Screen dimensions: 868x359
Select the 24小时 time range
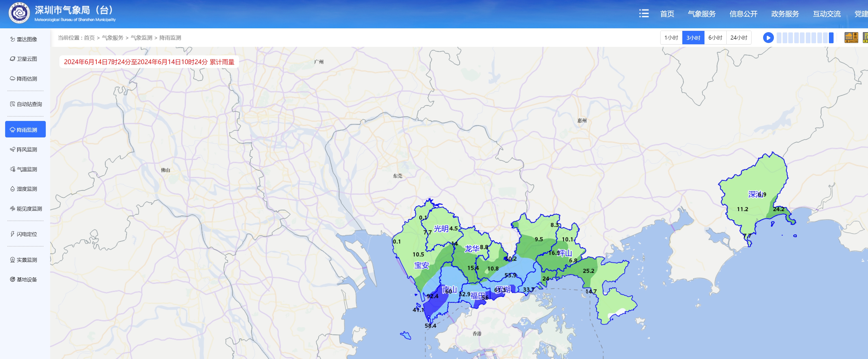pyautogui.click(x=739, y=38)
